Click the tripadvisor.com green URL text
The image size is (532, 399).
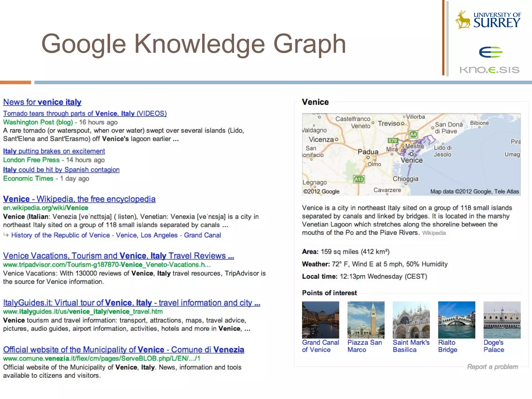(x=107, y=265)
